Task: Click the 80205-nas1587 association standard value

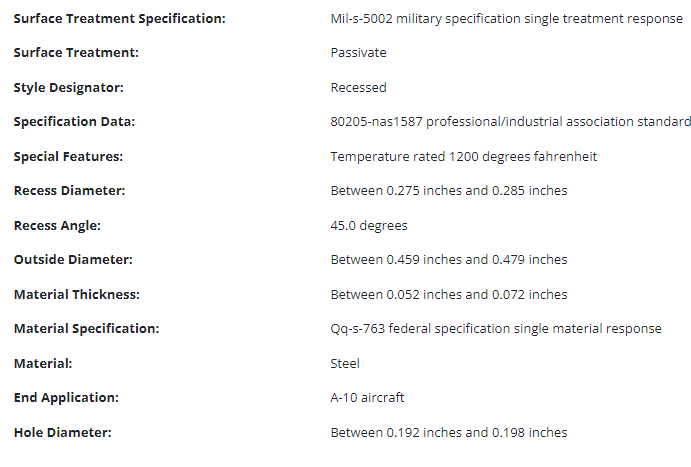Action: pyautogui.click(x=510, y=122)
